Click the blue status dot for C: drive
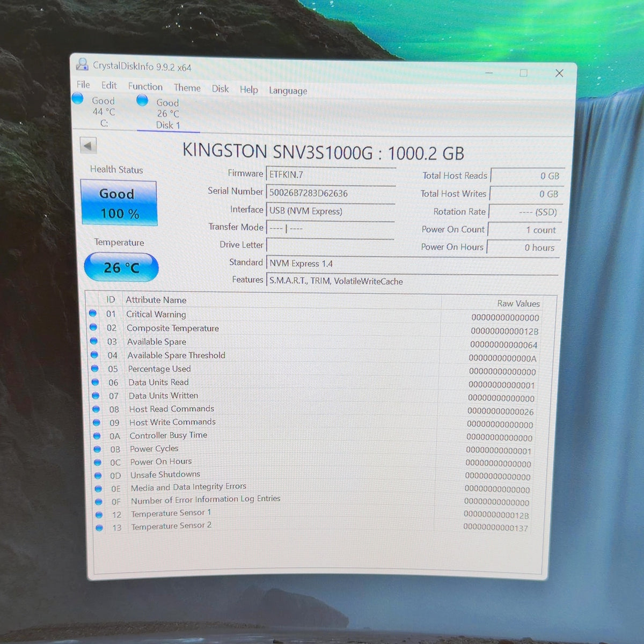The height and width of the screenshot is (644, 644). pos(78,98)
